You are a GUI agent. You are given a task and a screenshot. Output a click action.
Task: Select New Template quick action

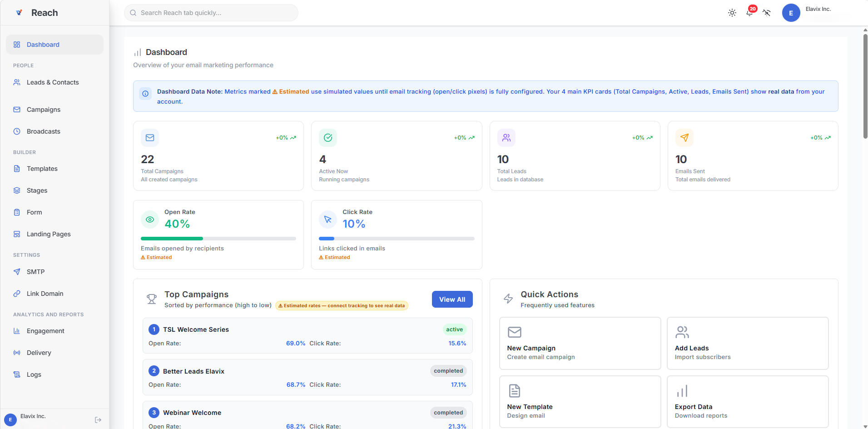pos(580,402)
